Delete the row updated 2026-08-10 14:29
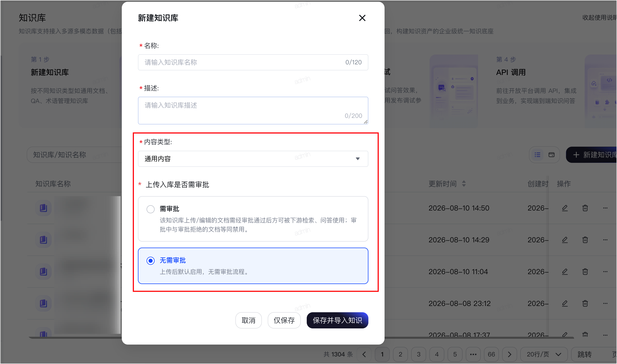Image resolution: width=617 pixels, height=364 pixels. tap(585, 240)
